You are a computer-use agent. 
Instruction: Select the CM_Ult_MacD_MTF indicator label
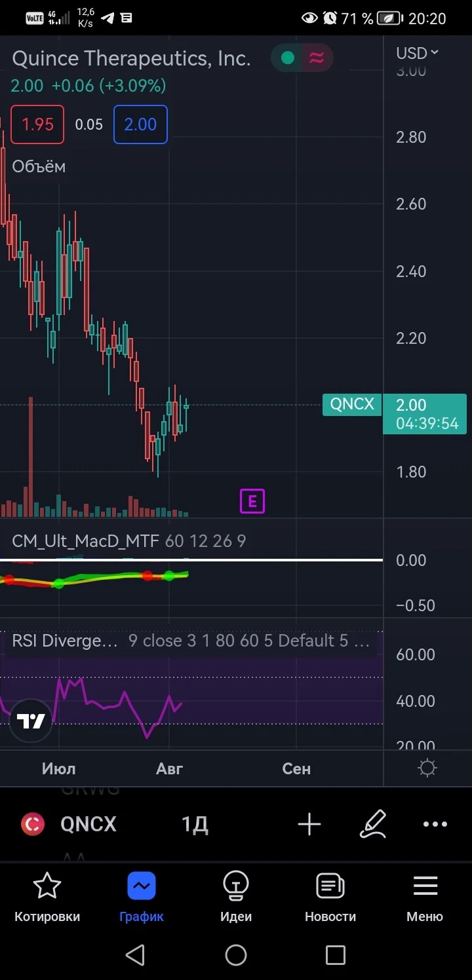point(86,541)
